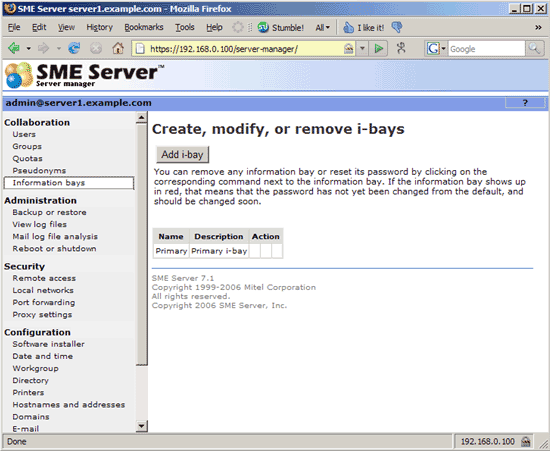Viewport: 550px width, 451px height.
Task: Click the I like it! thumbs-up button
Action: coord(363,27)
